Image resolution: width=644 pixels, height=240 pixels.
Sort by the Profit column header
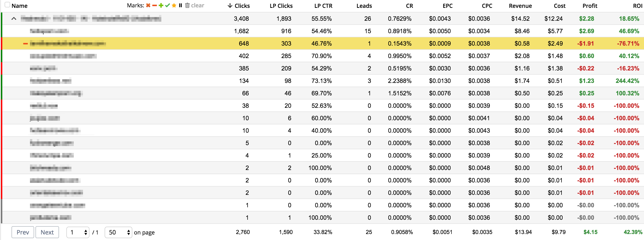590,6
